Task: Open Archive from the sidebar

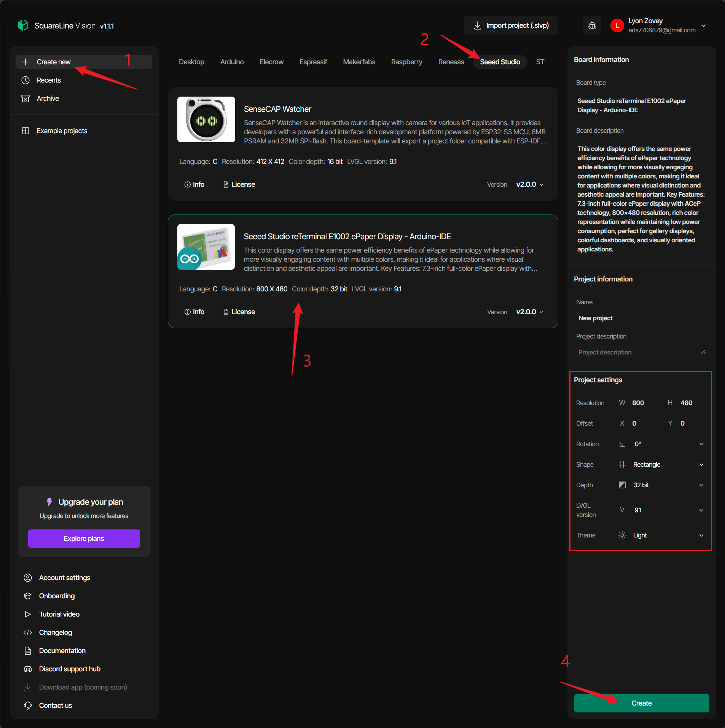Action: [x=48, y=99]
